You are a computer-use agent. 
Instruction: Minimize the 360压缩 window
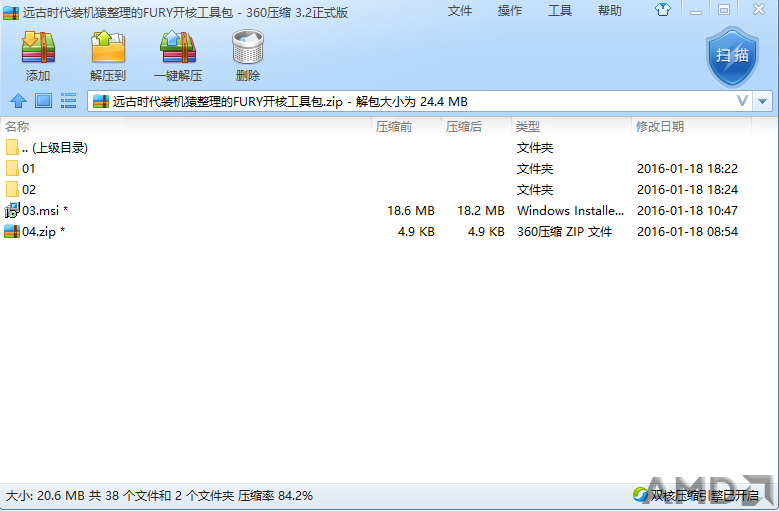tap(696, 10)
